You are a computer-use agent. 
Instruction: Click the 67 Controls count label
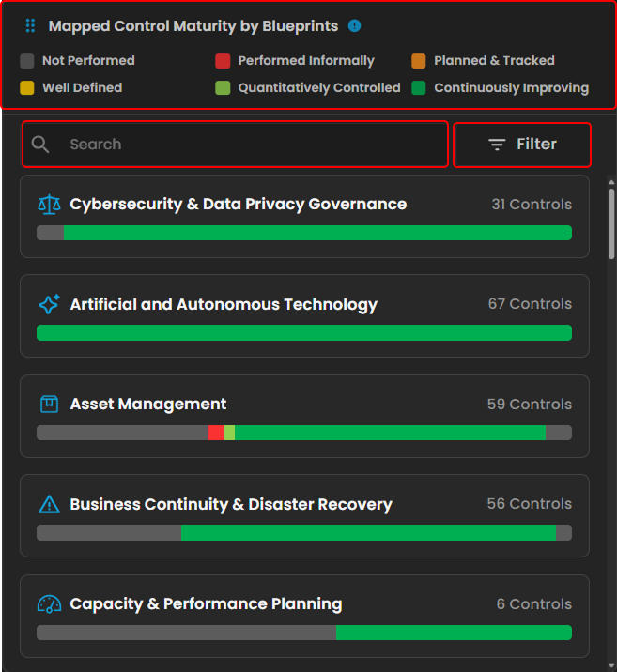tap(530, 304)
